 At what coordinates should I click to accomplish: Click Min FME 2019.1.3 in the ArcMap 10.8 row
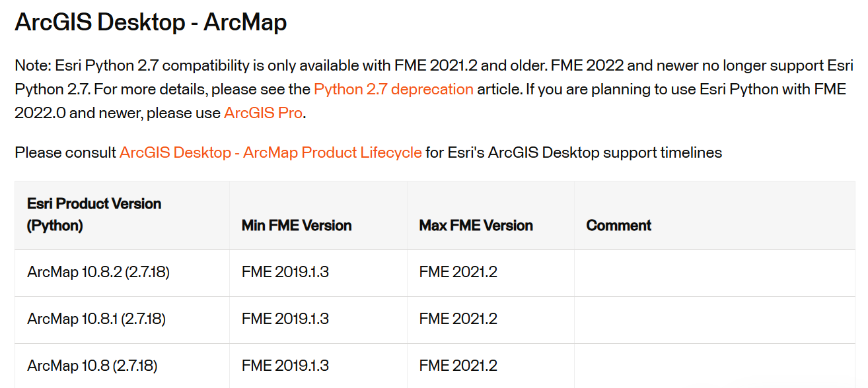coord(285,366)
